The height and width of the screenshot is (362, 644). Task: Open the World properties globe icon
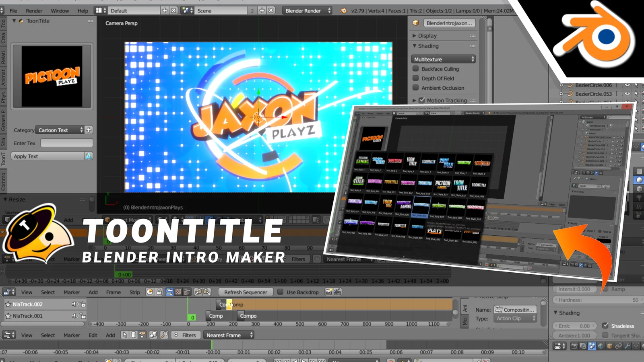click(x=601, y=346)
